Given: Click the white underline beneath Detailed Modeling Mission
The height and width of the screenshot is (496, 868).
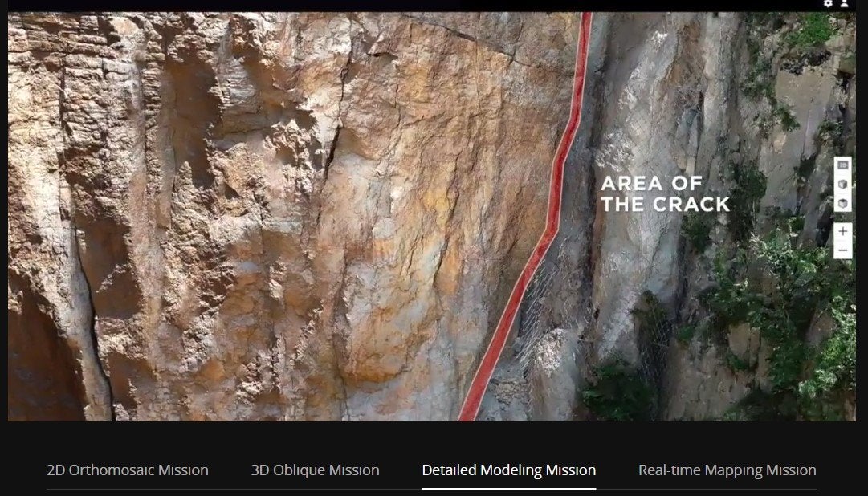Looking at the screenshot, I should point(509,488).
